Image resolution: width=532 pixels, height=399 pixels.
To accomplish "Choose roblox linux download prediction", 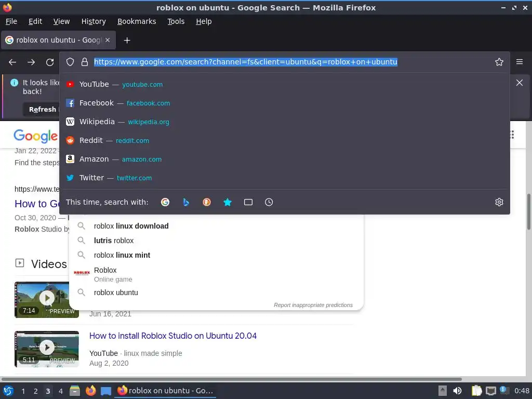I will click(x=216, y=226).
